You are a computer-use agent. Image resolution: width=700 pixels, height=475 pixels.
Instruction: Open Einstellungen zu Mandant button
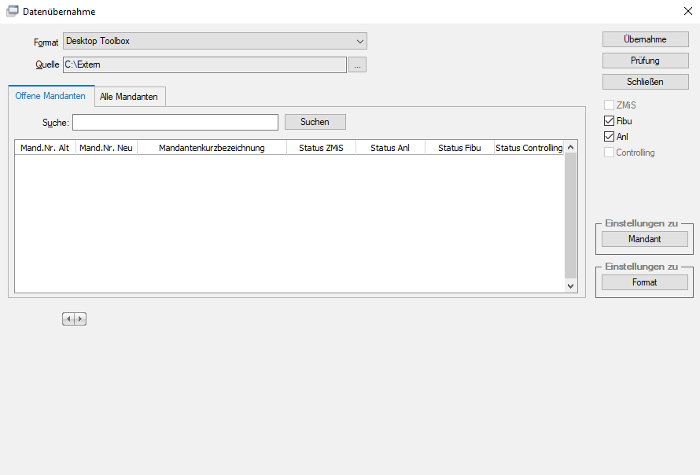coord(645,239)
